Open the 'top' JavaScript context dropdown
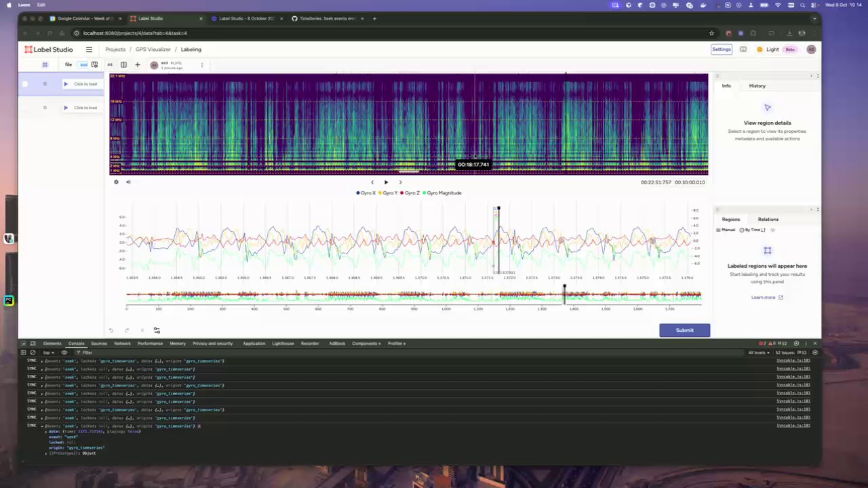Screen dimensions: 868x488 pyautogui.click(x=49, y=352)
